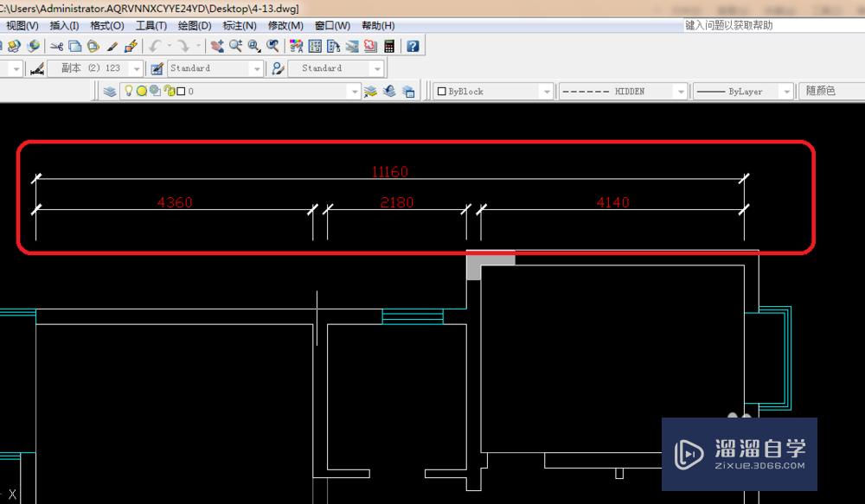Open the Table Style manager icon
The image size is (865, 504).
point(157,68)
